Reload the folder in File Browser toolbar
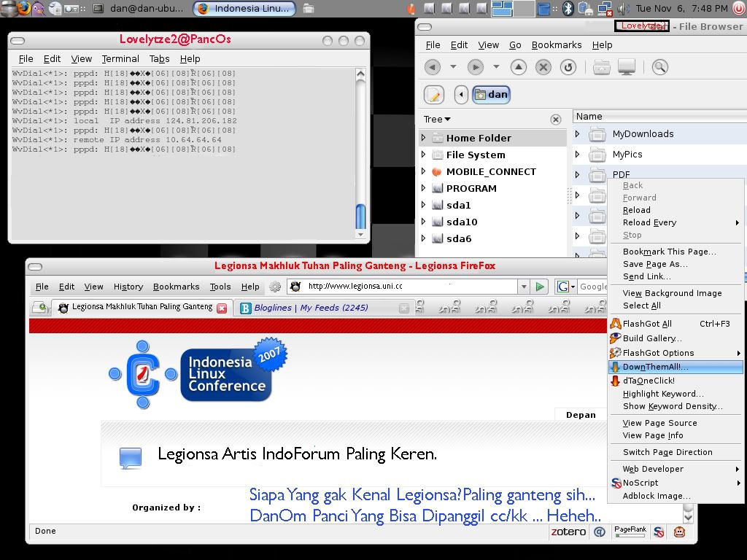 coord(568,67)
